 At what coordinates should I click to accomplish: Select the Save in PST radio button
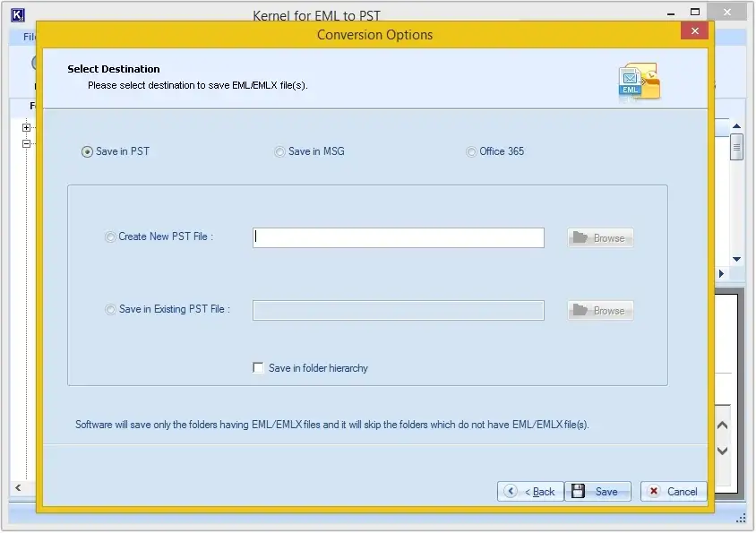pyautogui.click(x=87, y=152)
